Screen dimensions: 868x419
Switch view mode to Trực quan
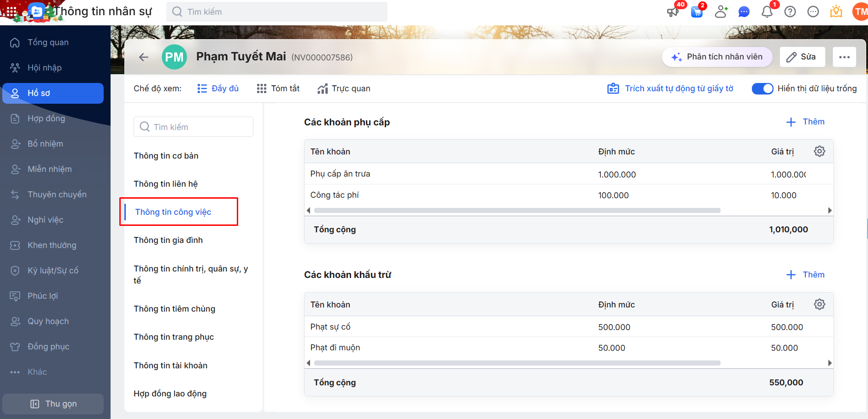coord(344,89)
